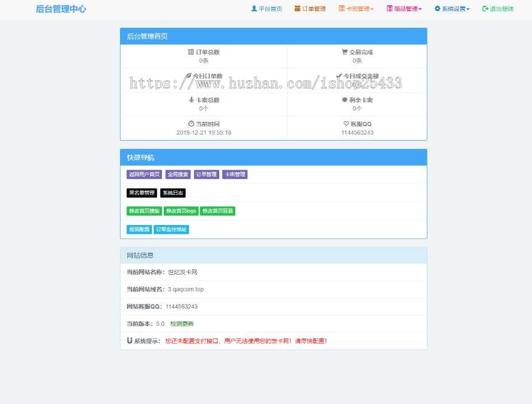Screen dimensions: 532x404
Task: Expand the 商品管理 dropdown caret
Action: pyautogui.click(x=420, y=9)
